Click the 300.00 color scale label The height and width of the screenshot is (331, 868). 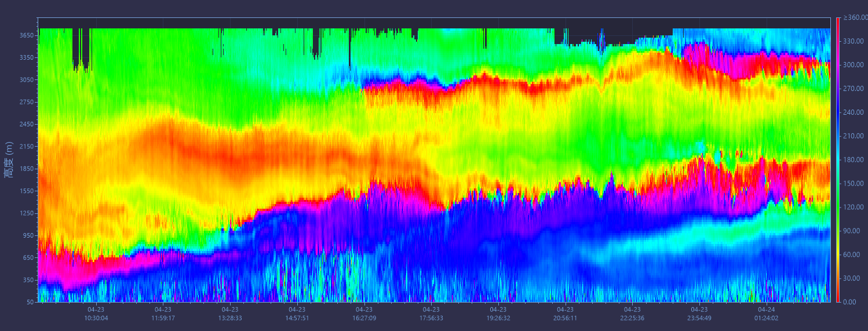[852, 65]
